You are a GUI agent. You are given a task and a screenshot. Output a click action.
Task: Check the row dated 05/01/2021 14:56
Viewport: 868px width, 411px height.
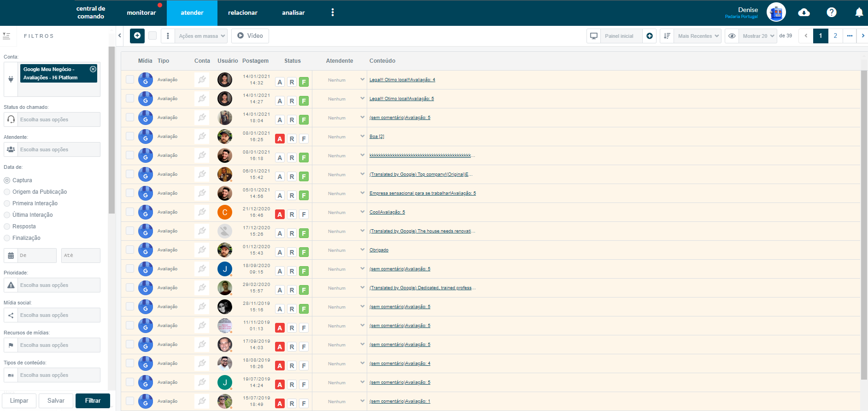coord(130,193)
